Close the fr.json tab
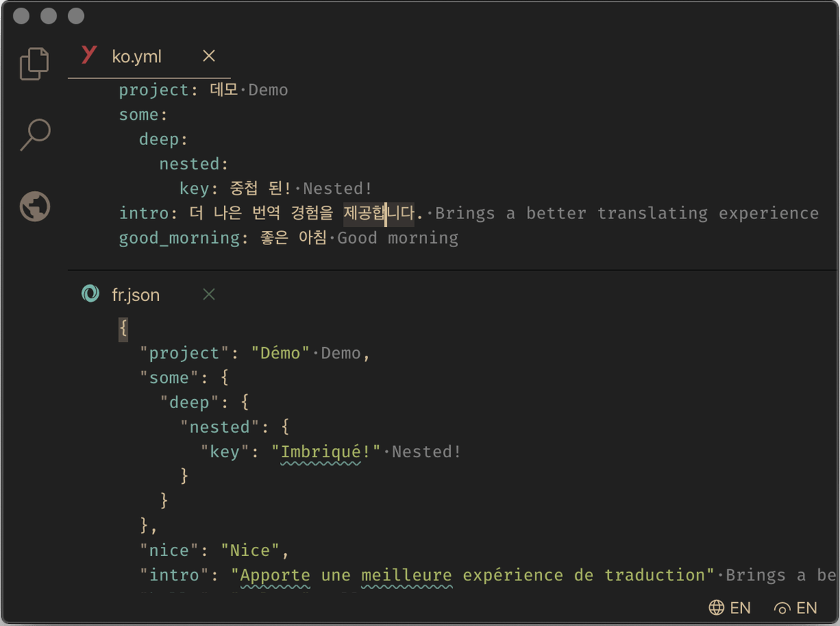 (x=208, y=294)
